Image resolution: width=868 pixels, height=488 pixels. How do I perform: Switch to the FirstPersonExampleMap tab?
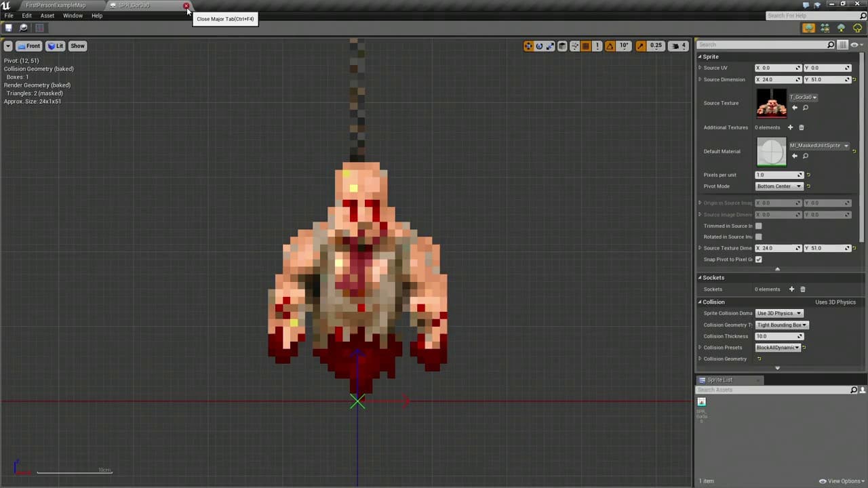(x=56, y=5)
